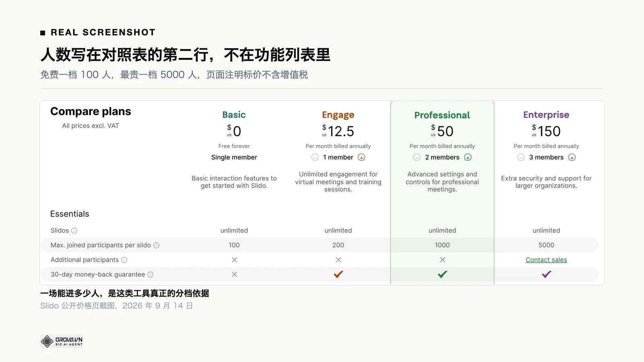Click the 1000 participants cell for Professional
Image resolution: width=644 pixels, height=362 pixels.
442,245
